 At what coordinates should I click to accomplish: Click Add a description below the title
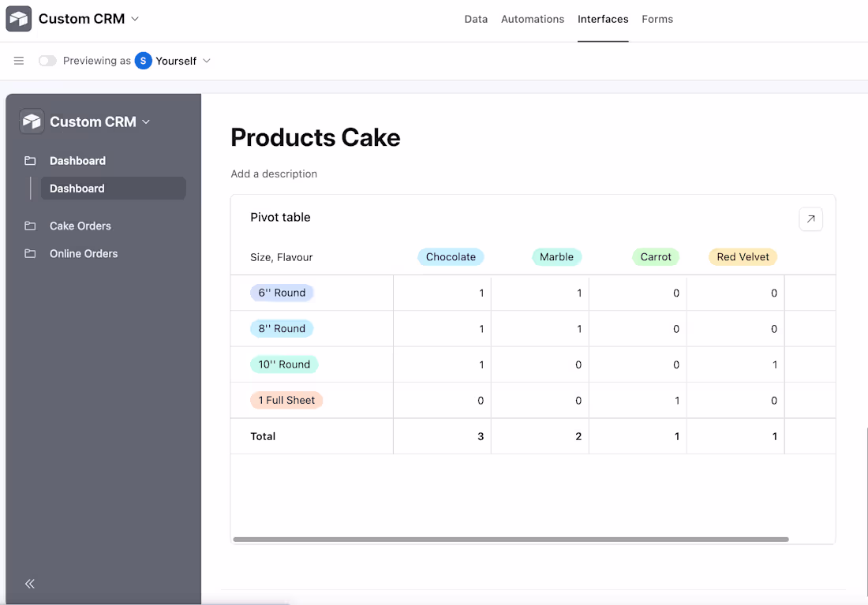[x=274, y=174]
